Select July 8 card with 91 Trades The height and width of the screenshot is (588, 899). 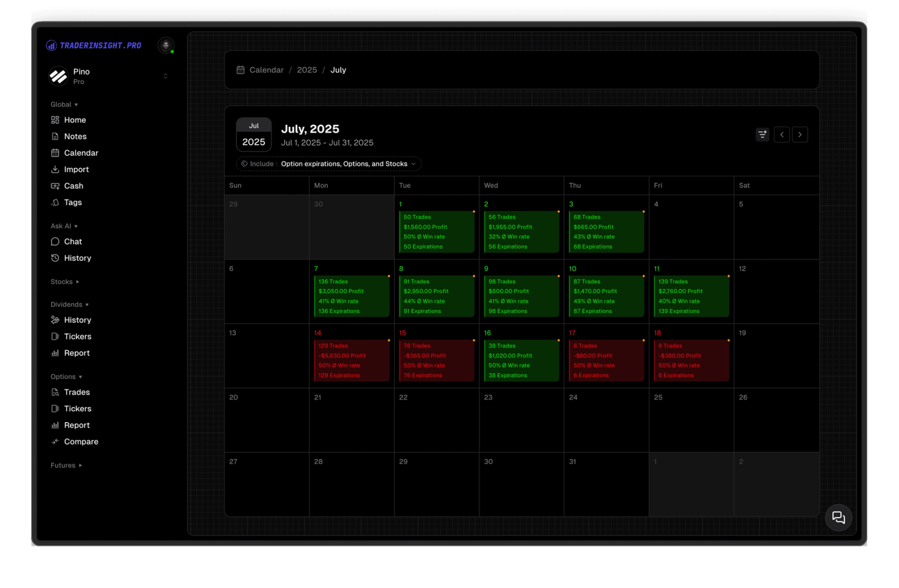[437, 296]
